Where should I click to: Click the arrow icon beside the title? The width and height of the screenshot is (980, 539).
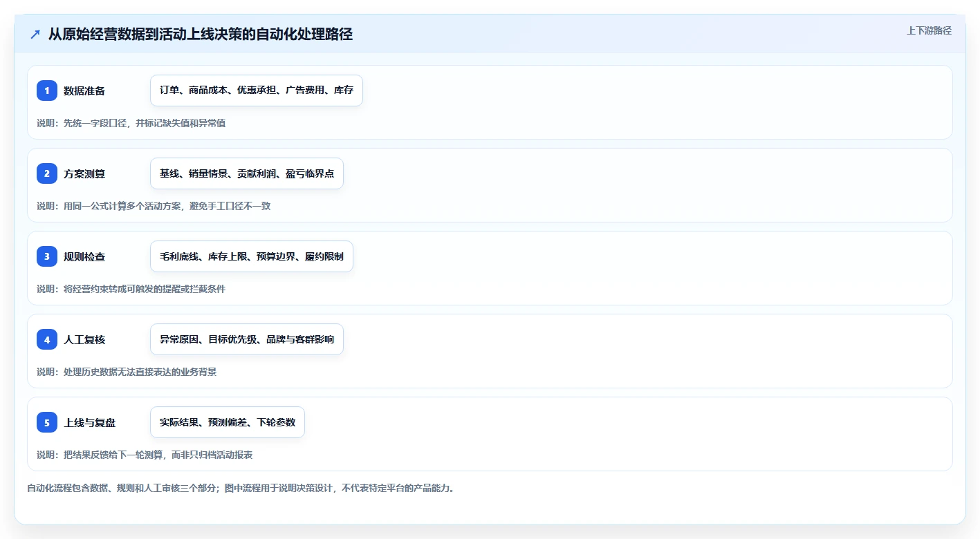[x=35, y=34]
